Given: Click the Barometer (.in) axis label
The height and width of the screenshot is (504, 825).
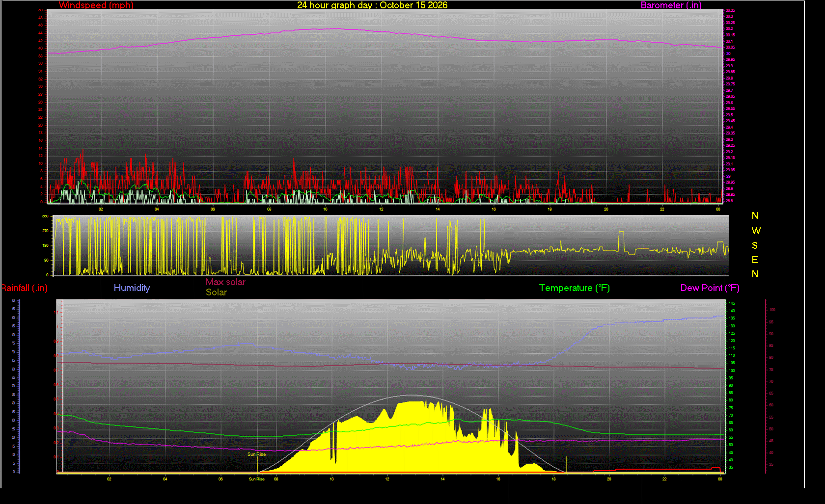Looking at the screenshot, I should tap(671, 5).
